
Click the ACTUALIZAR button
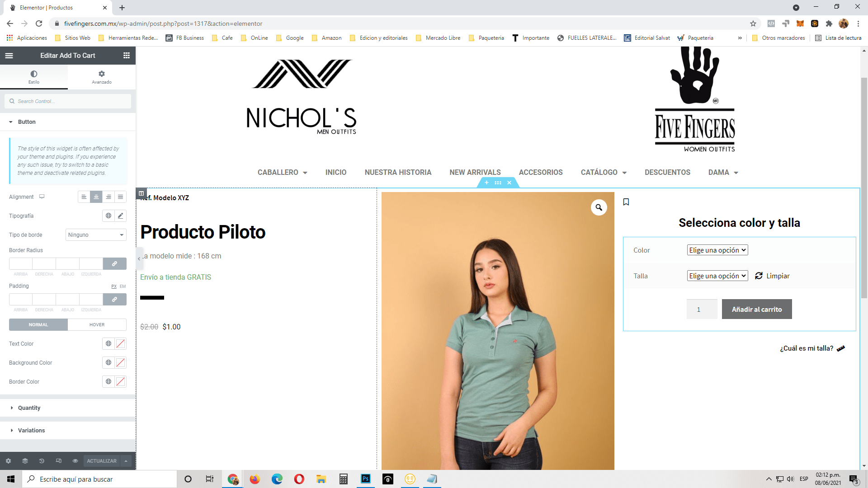[x=102, y=461]
